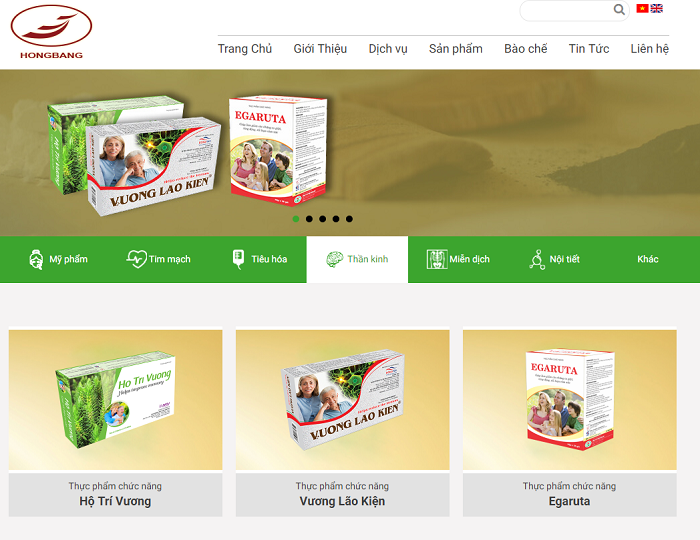Switch language with the UK flag
The width and height of the screenshot is (700, 540).
tap(657, 8)
